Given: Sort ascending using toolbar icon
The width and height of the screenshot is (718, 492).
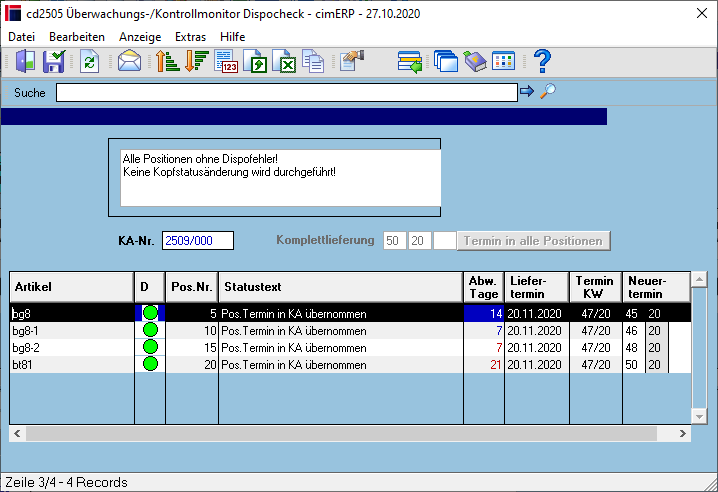Looking at the screenshot, I should [167, 61].
